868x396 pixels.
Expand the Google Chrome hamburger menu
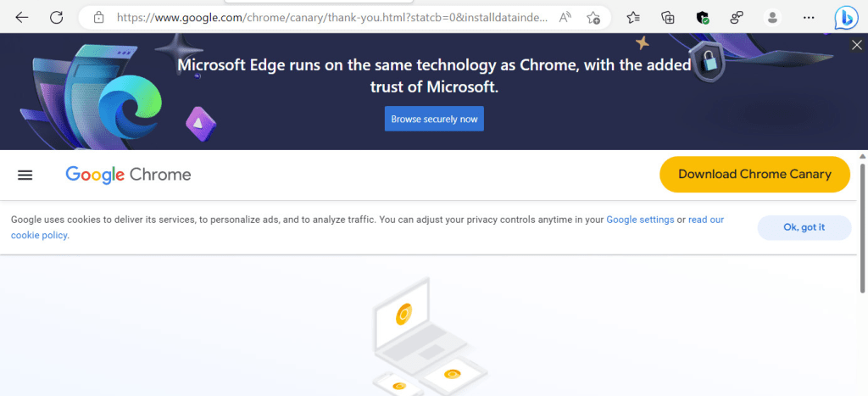coord(25,175)
